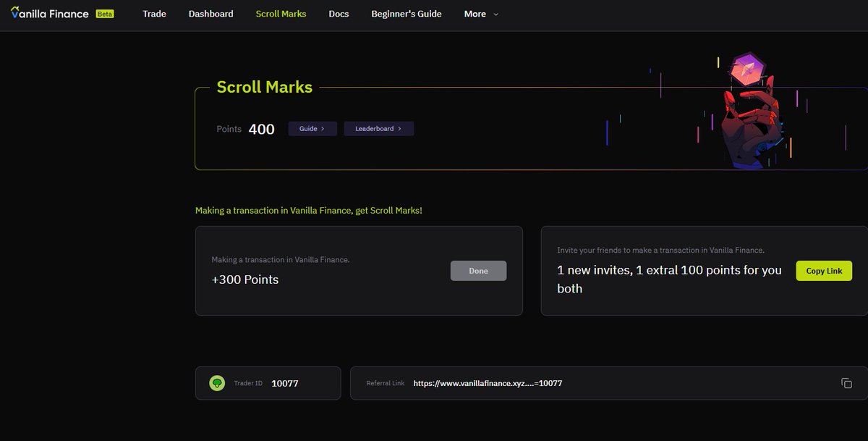This screenshot has height=441, width=868.
Task: Click 'Invite your friends' description text
Action: tap(660, 250)
